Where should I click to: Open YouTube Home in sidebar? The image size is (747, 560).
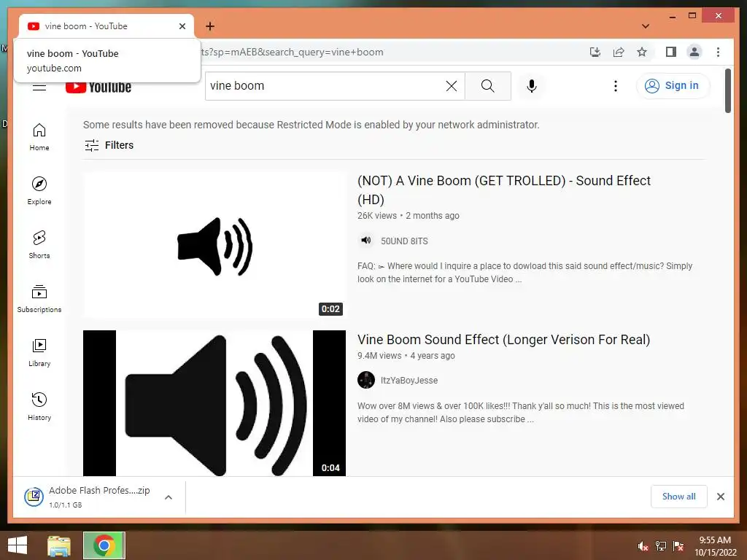pos(39,137)
